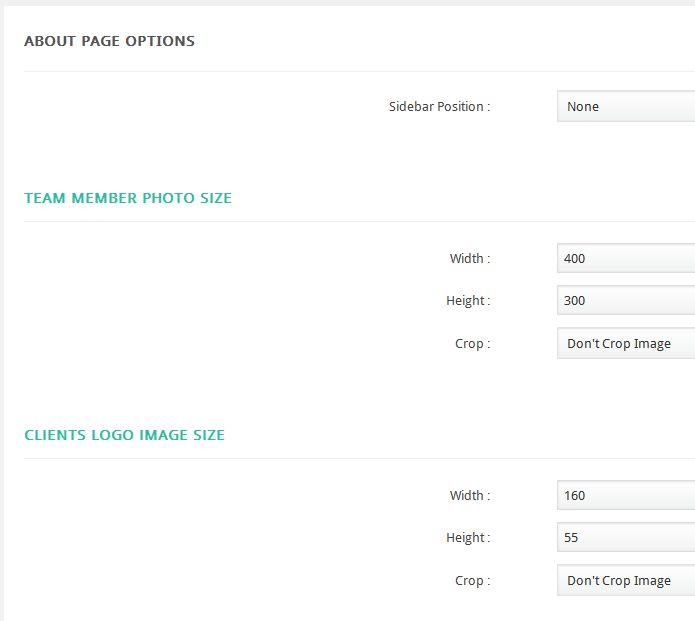This screenshot has width=695, height=621.
Task: Click the About Page Options heading
Action: pos(109,41)
